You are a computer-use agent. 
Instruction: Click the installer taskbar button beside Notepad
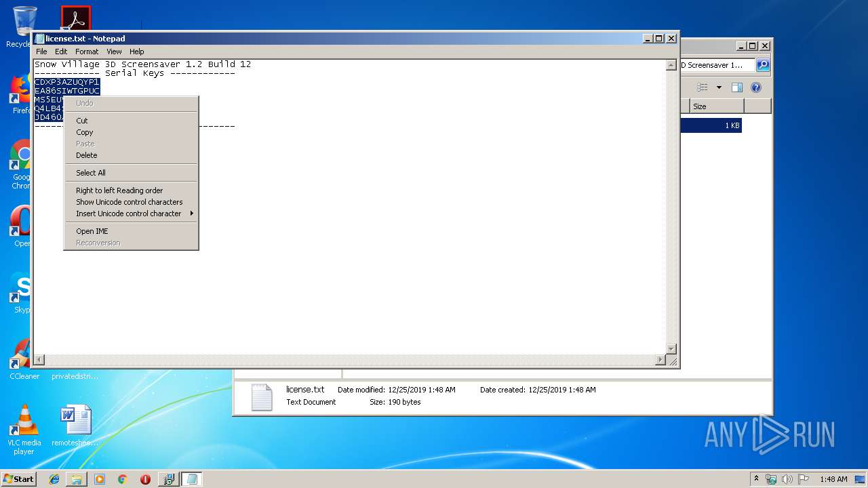[168, 479]
